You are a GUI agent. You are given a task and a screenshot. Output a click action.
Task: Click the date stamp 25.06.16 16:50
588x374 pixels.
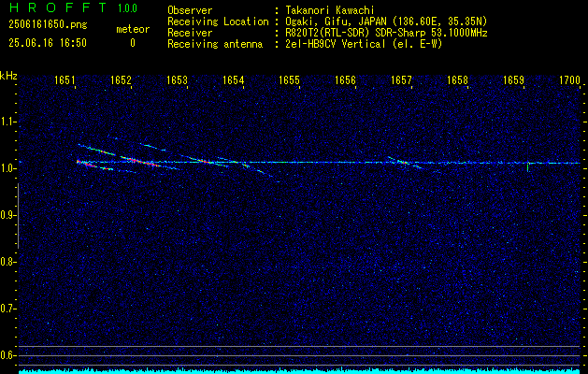click(48, 43)
